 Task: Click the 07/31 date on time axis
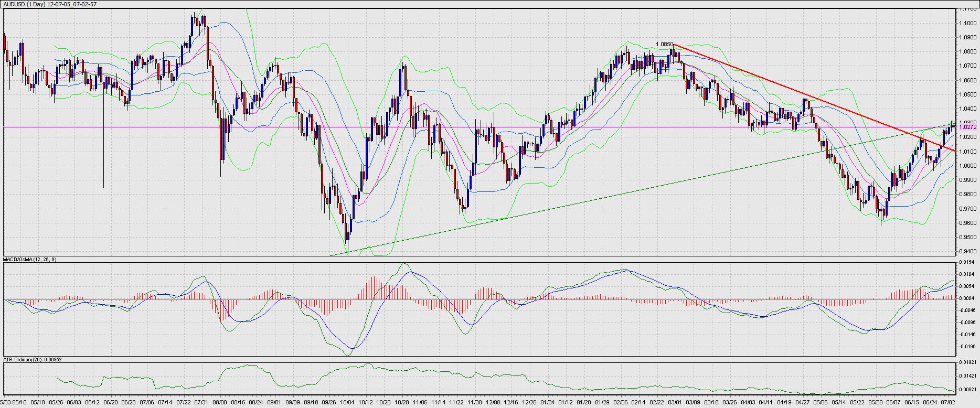coord(201,403)
